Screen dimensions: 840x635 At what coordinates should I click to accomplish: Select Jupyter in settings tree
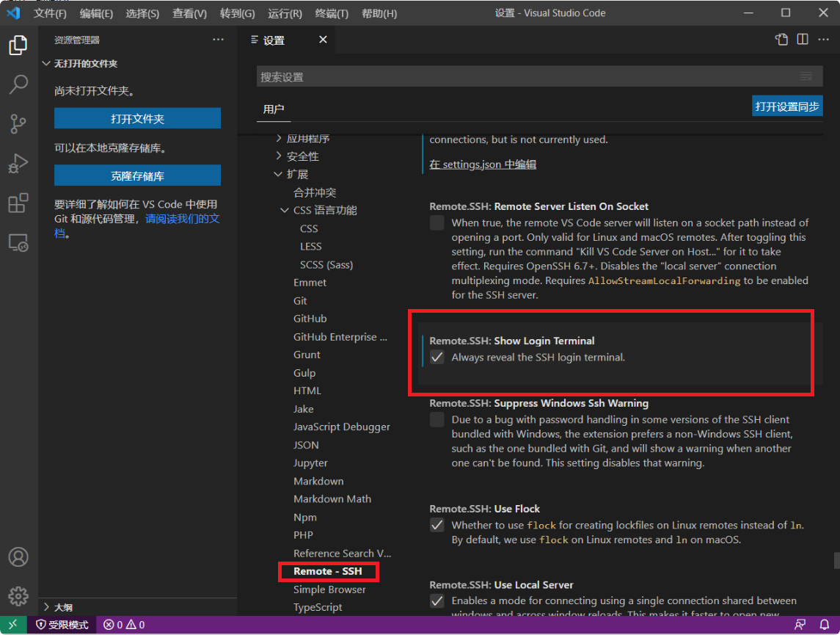coord(311,463)
